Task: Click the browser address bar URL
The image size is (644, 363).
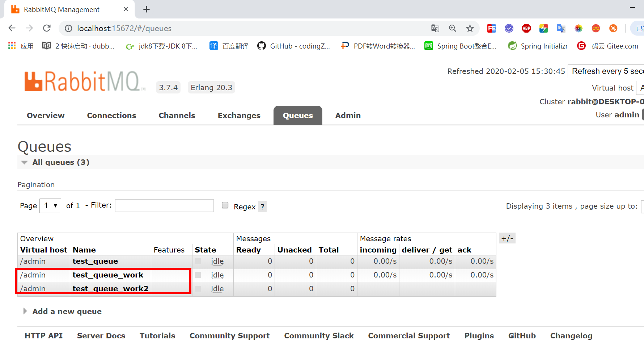Action: pyautogui.click(x=124, y=28)
